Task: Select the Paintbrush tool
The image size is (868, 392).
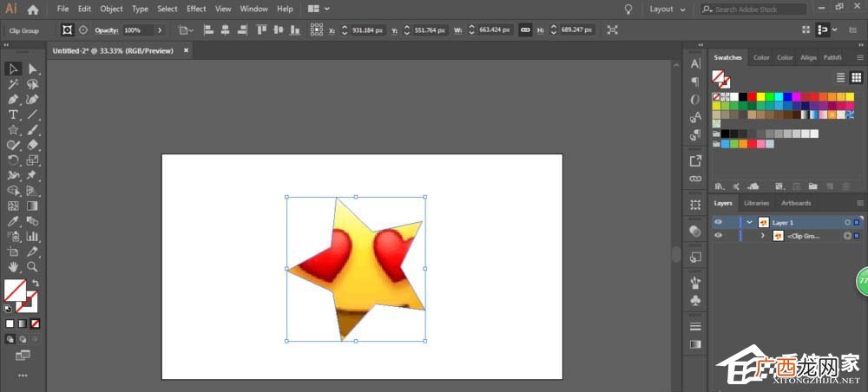Action: coord(33,130)
